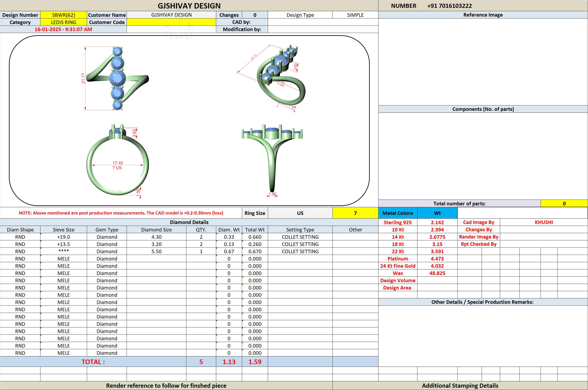Select the SIMPLE design type cell

click(x=355, y=15)
